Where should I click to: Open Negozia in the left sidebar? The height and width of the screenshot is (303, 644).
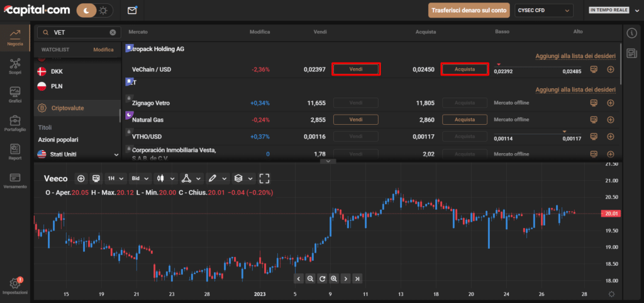pos(15,37)
